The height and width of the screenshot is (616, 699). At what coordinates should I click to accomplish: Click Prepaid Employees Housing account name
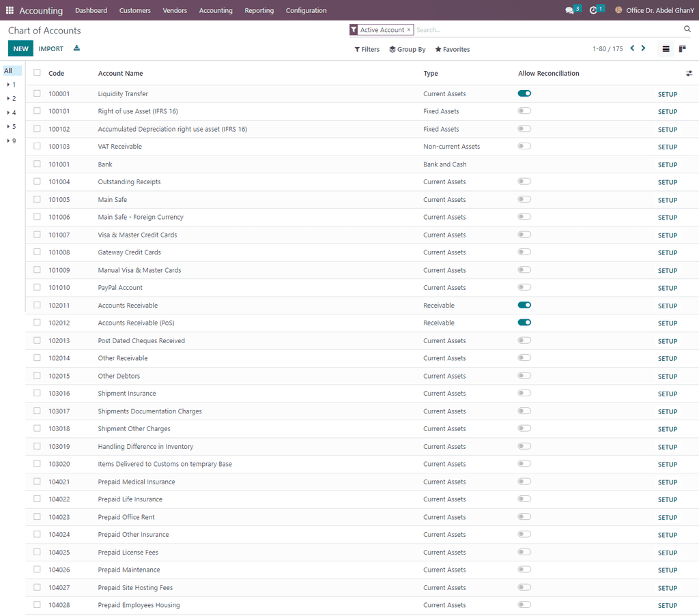(x=139, y=605)
